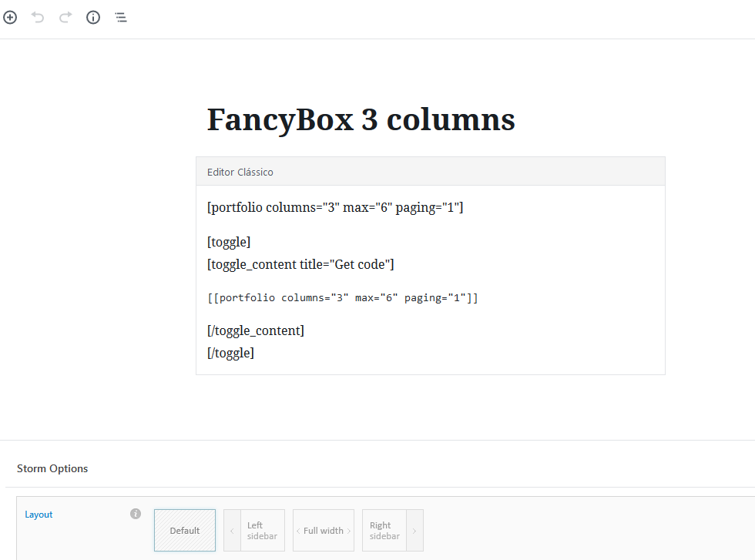Screen dimensions: 755x560
Task: Select the Editor Clássico block header
Action: coord(431,172)
